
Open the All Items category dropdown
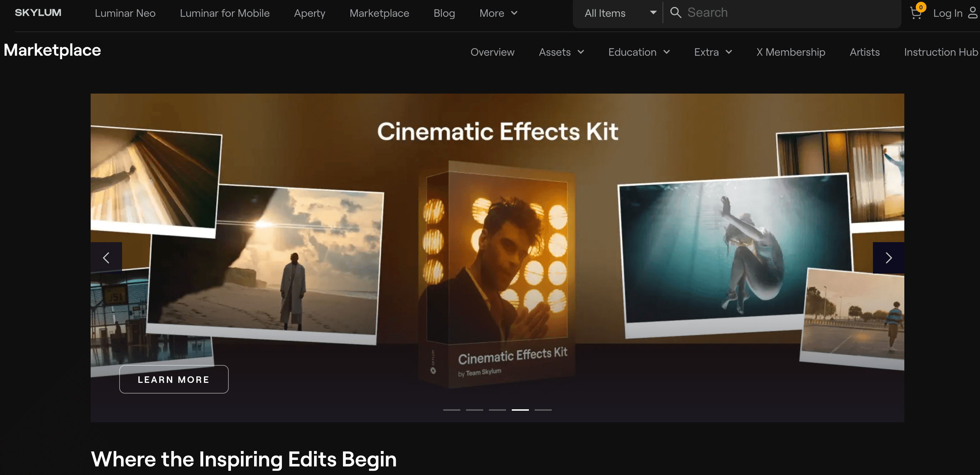tap(620, 13)
